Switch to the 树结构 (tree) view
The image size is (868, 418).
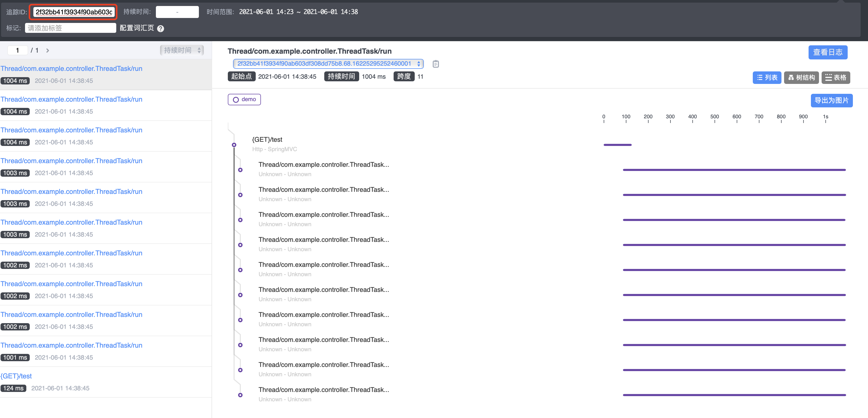(x=801, y=77)
